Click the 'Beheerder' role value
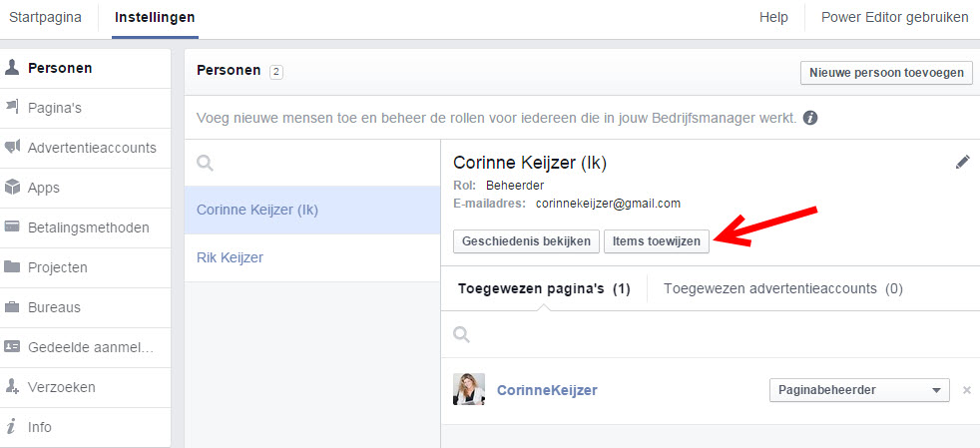The width and height of the screenshot is (980, 448). (515, 186)
